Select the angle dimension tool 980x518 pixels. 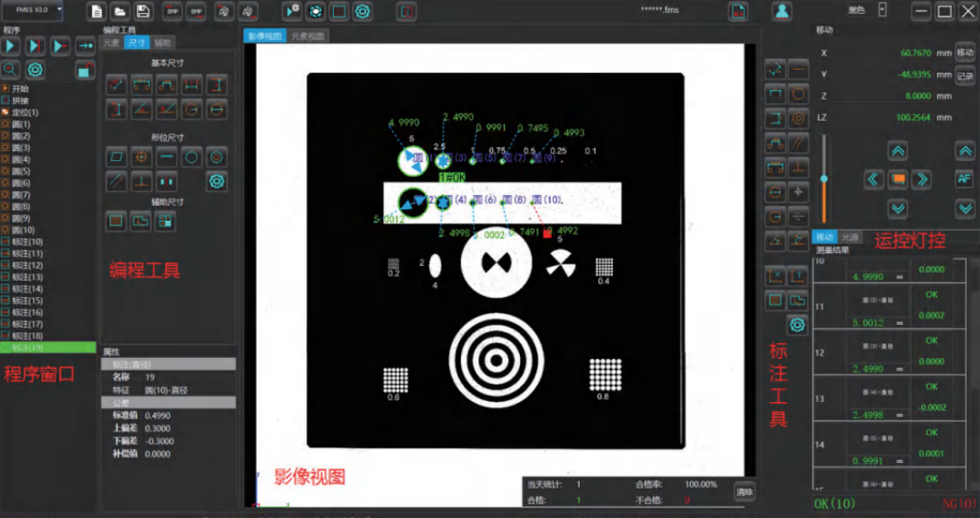(142, 109)
